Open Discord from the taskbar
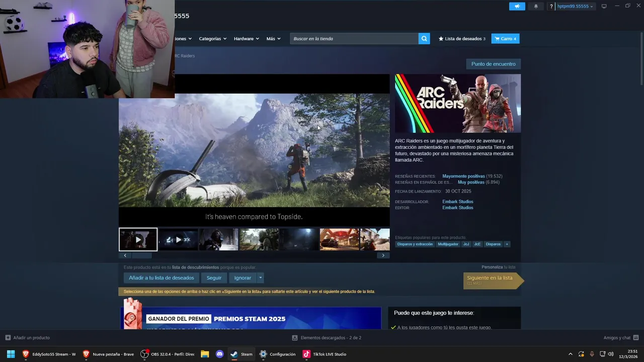This screenshot has height=362, width=644. pyautogui.click(x=219, y=354)
